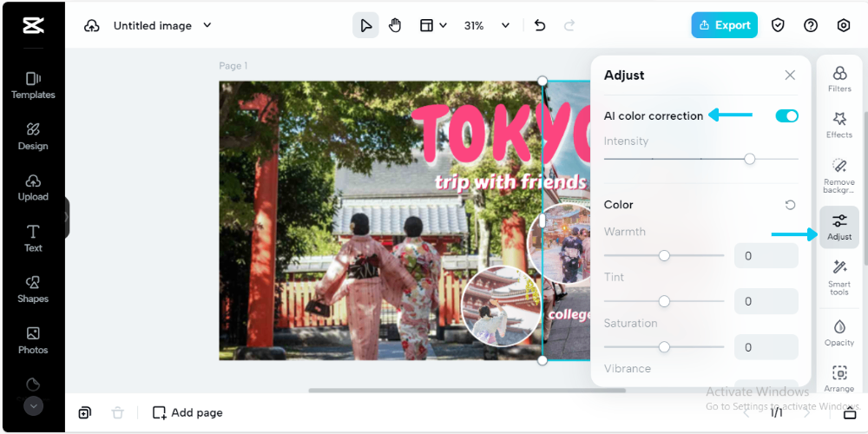Viewport: 868px width, 434px height.
Task: Click the Tint value field
Action: coord(766,301)
